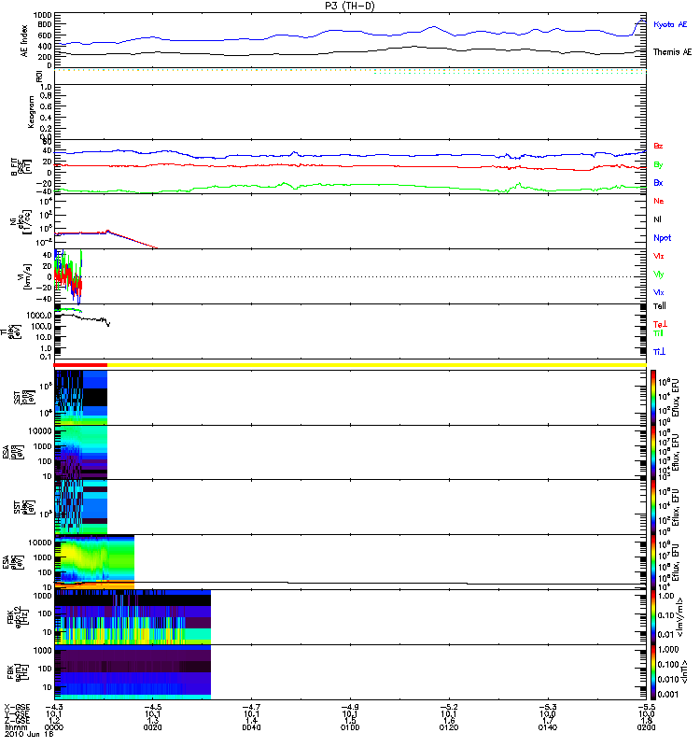This screenshot has height=747, width=700.
Task: Click the FBK scm1 spectrogram data
Action: click(133, 671)
